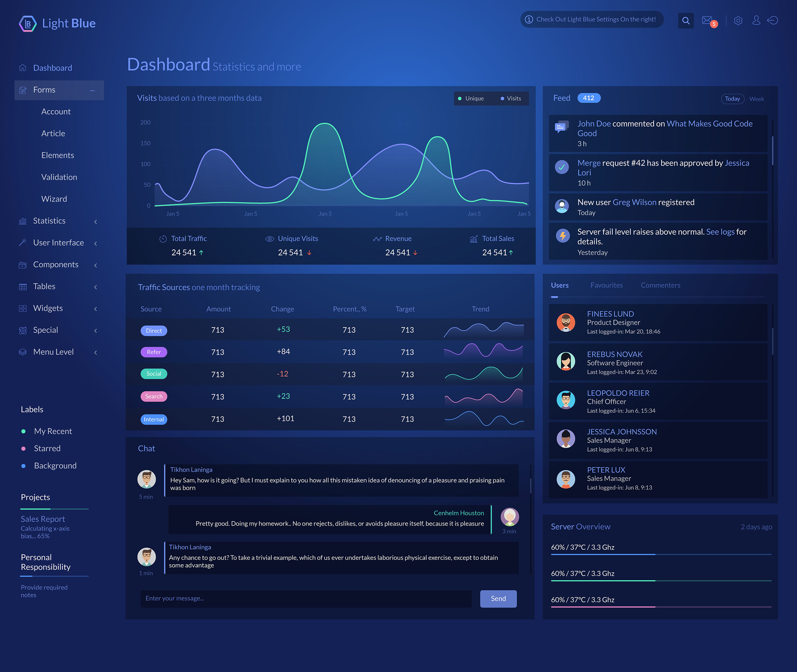Click the Light Blue hexagon logo icon

point(28,24)
